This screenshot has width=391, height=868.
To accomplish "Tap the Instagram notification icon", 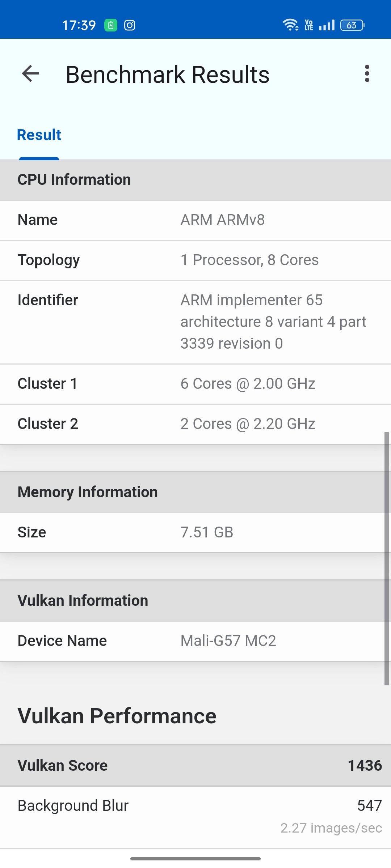I will (x=130, y=25).
